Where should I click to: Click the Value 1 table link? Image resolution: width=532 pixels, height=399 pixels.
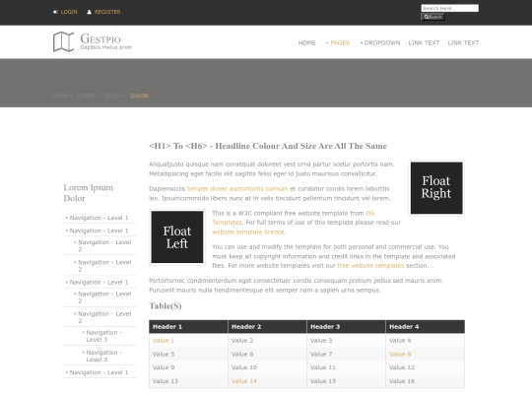click(164, 340)
